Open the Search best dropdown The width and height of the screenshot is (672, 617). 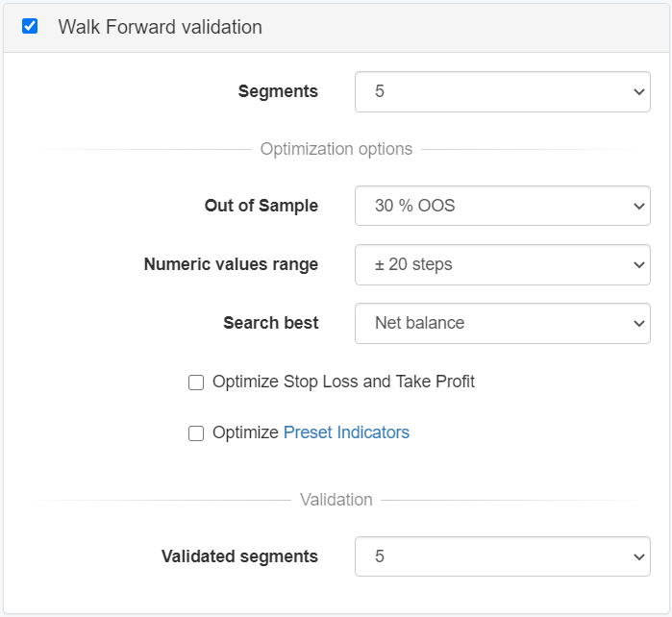pos(502,324)
